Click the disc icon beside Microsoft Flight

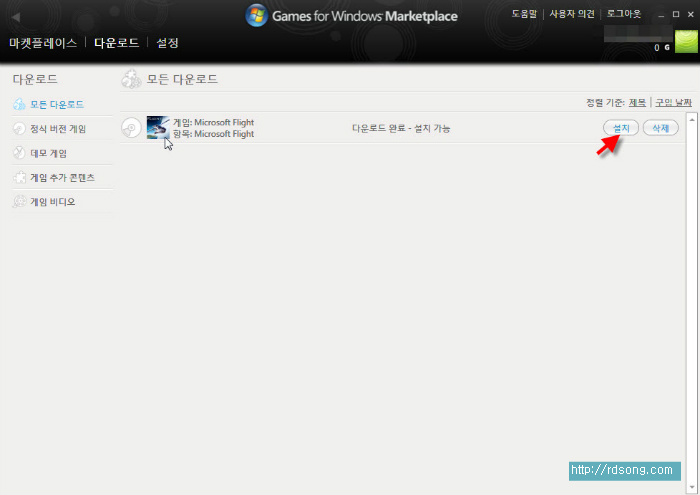pos(131,127)
